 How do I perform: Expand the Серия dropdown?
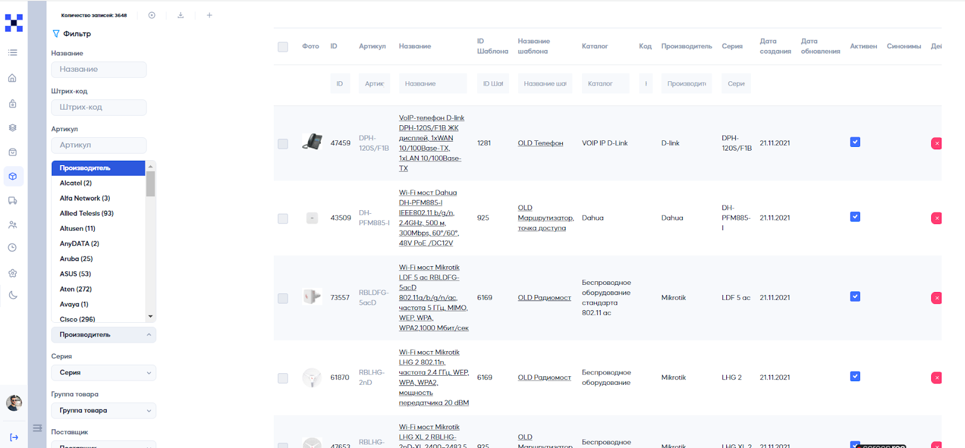click(x=103, y=373)
